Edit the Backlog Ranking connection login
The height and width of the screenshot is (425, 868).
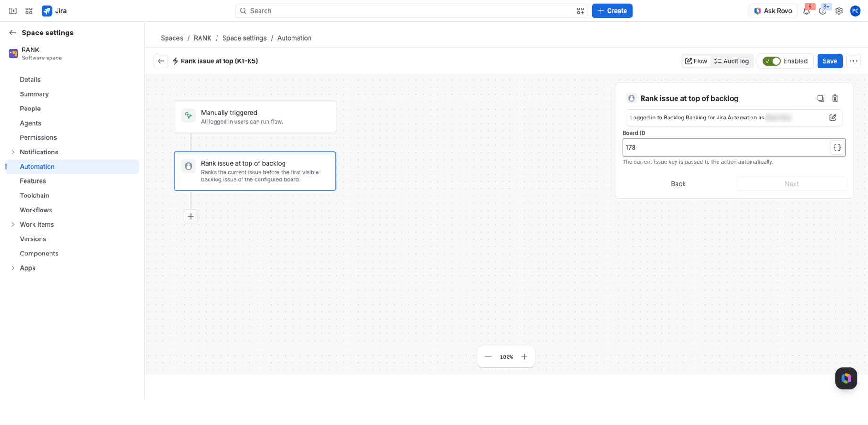(833, 118)
